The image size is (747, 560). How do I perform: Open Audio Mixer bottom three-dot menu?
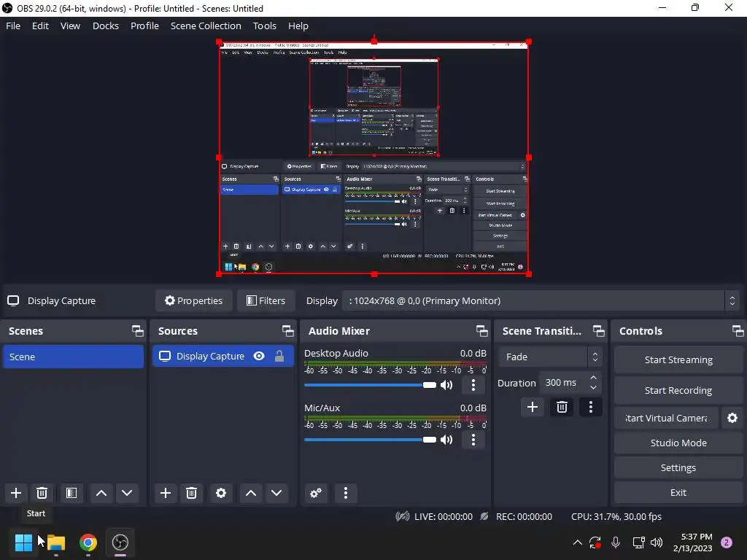tap(346, 493)
